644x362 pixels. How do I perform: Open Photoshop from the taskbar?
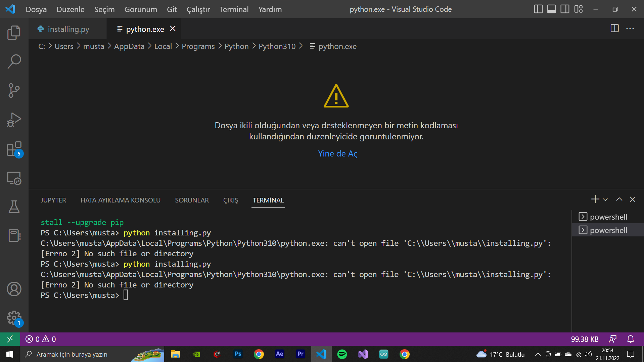point(238,354)
